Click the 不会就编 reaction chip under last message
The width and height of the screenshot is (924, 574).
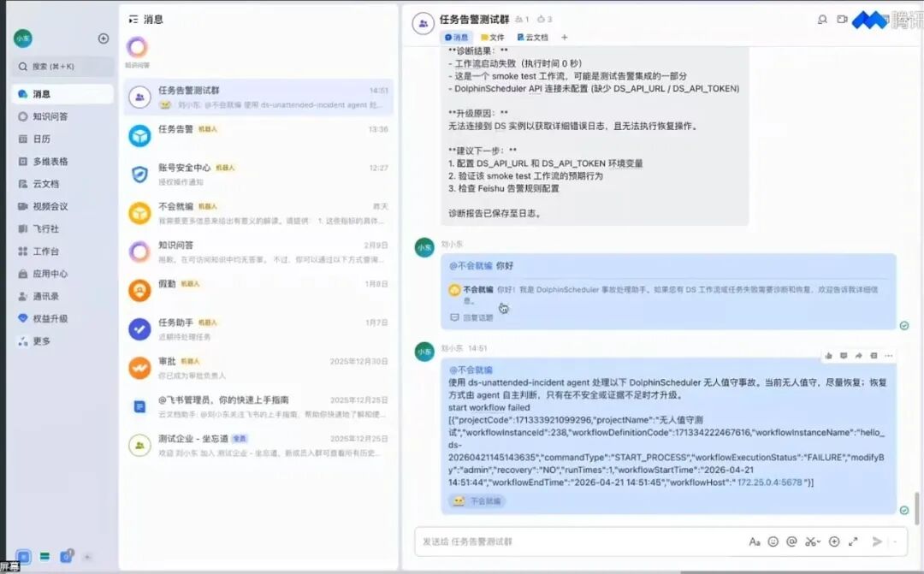tap(477, 501)
